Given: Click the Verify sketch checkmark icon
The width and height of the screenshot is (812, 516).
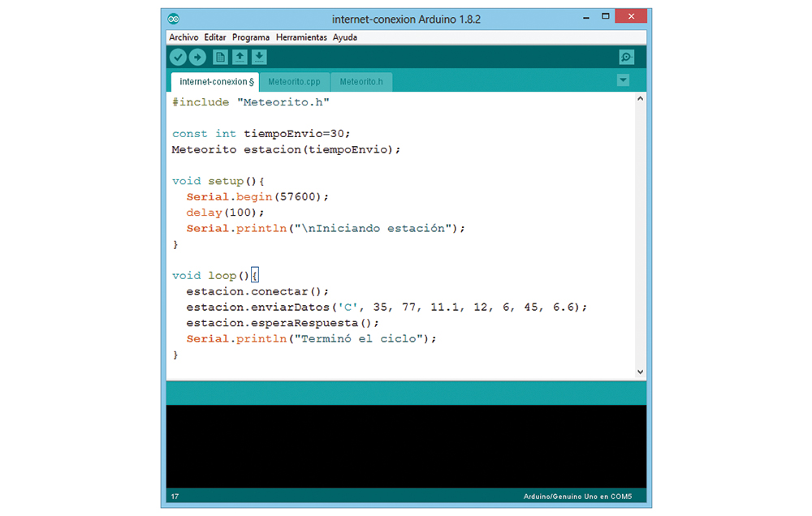Looking at the screenshot, I should coord(178,57).
